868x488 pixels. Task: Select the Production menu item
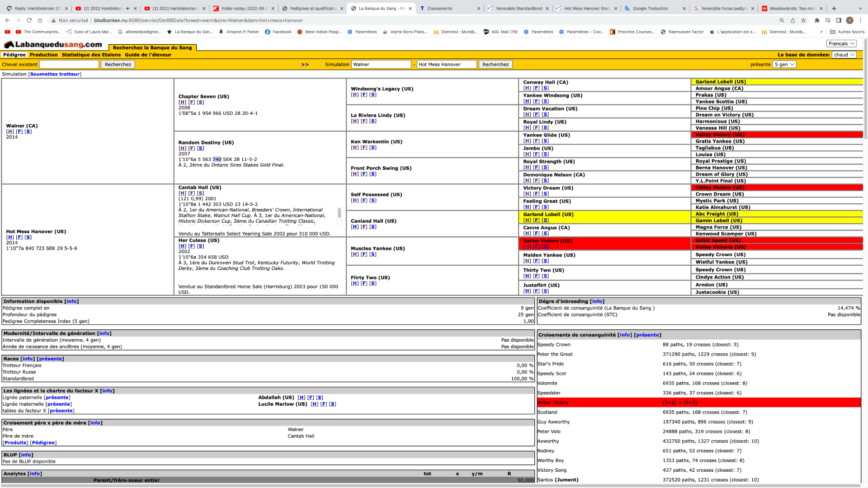[44, 55]
